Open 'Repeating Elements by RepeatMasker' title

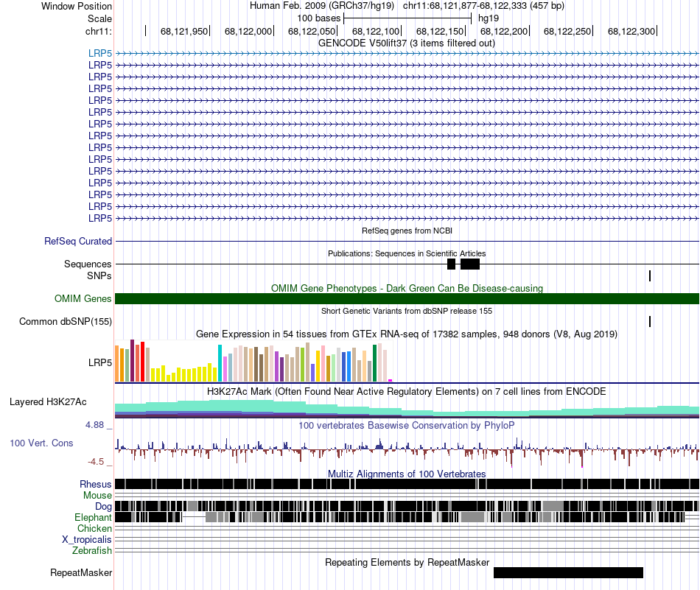pyautogui.click(x=407, y=562)
